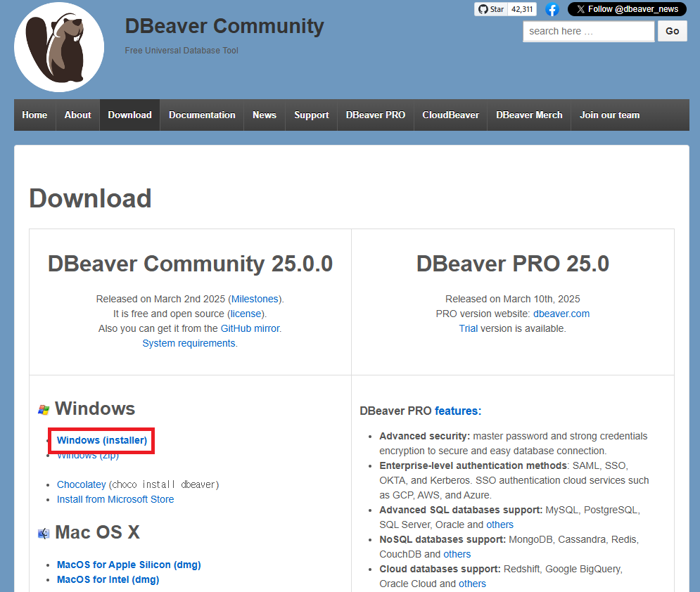Download Windows (installer)
Viewport: 700px width, 592px height.
(x=102, y=440)
